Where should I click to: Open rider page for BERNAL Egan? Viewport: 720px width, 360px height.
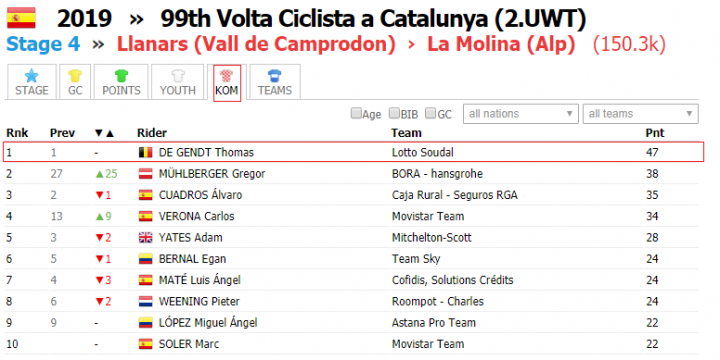coord(192,259)
